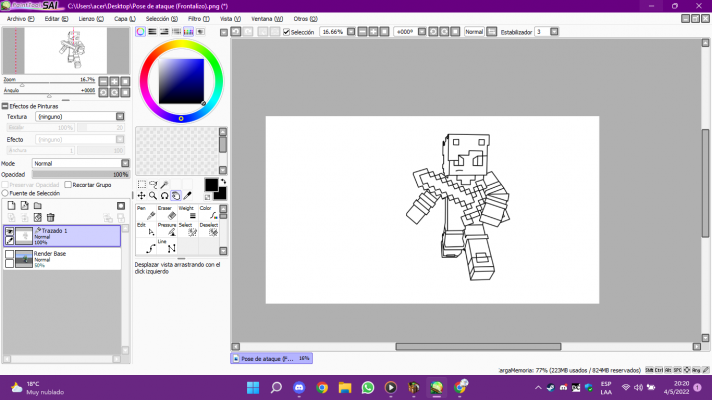Click the black foreground color swatch
This screenshot has height=400, width=712.
point(211,185)
